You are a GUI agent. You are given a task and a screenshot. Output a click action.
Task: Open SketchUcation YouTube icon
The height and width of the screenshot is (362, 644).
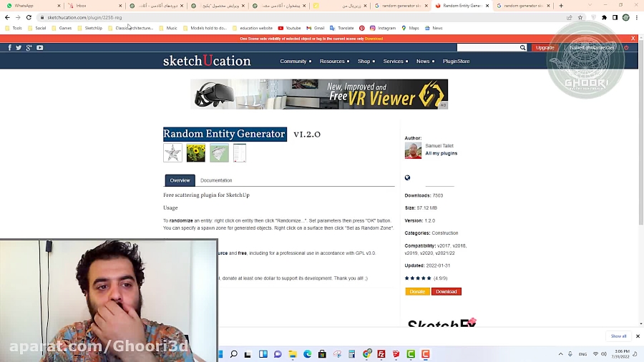40,48
